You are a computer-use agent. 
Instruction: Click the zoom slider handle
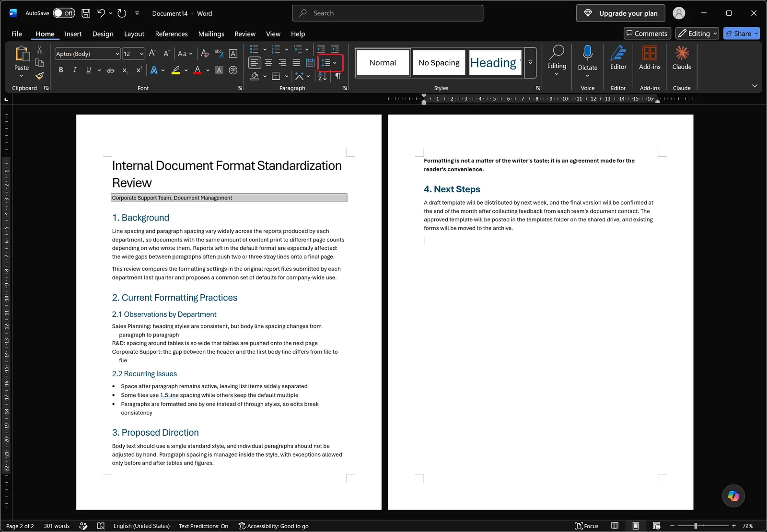[696, 526]
